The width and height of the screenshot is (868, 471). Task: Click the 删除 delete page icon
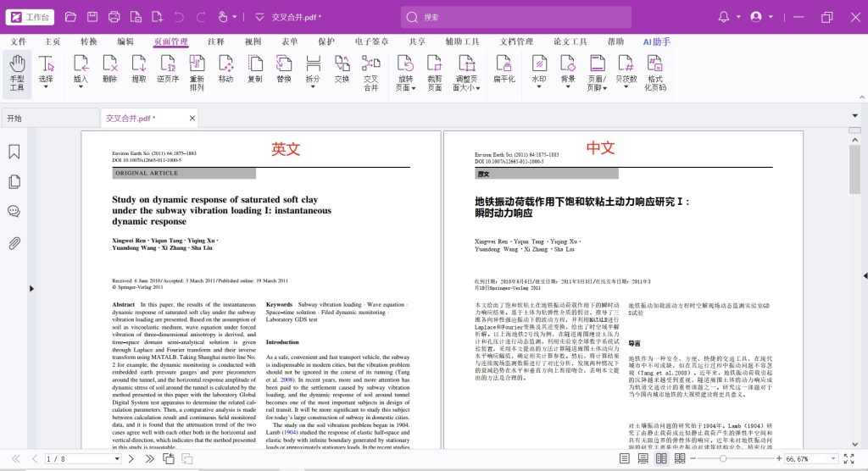[109, 72]
